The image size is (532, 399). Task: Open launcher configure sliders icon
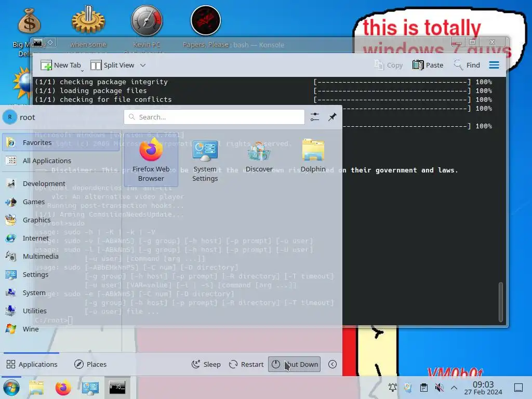click(315, 117)
